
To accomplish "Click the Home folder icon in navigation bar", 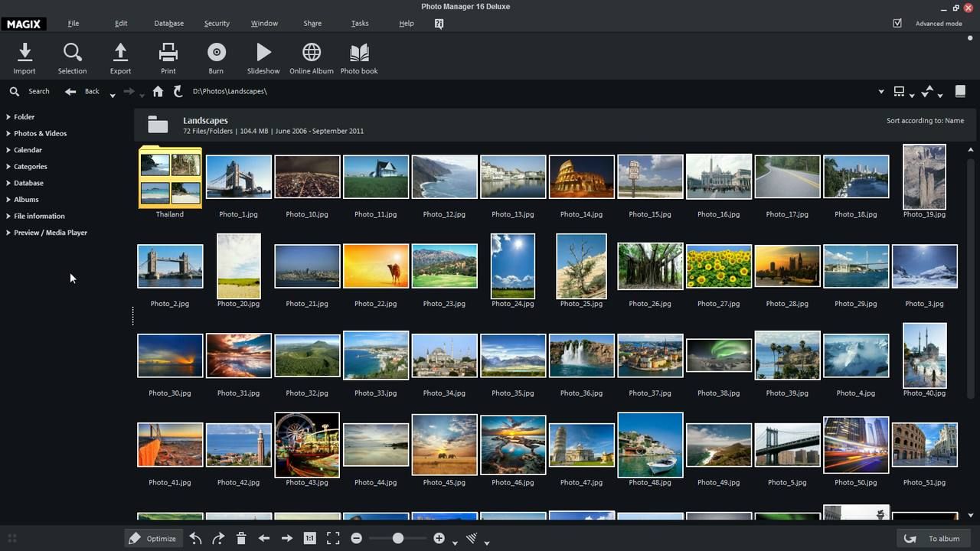I will coord(158,91).
